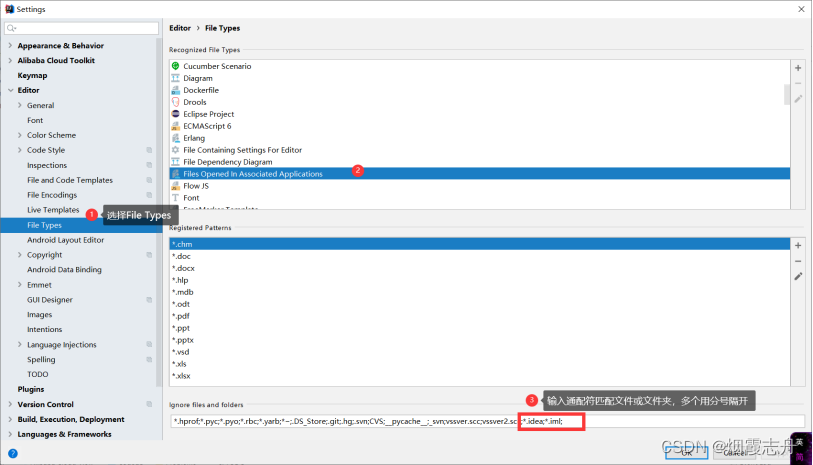Click the recognized file types list scrollbar
Viewport: 813px width, 465px height.
(x=787, y=95)
